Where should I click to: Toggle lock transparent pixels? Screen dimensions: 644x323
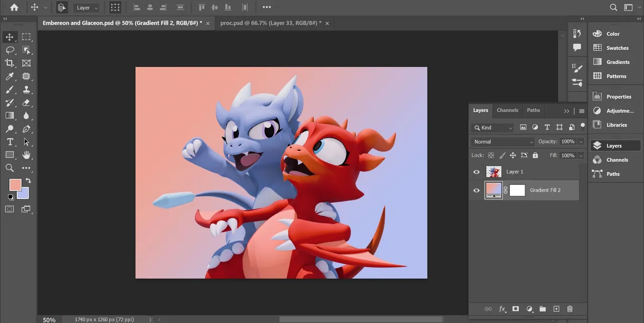[491, 156]
